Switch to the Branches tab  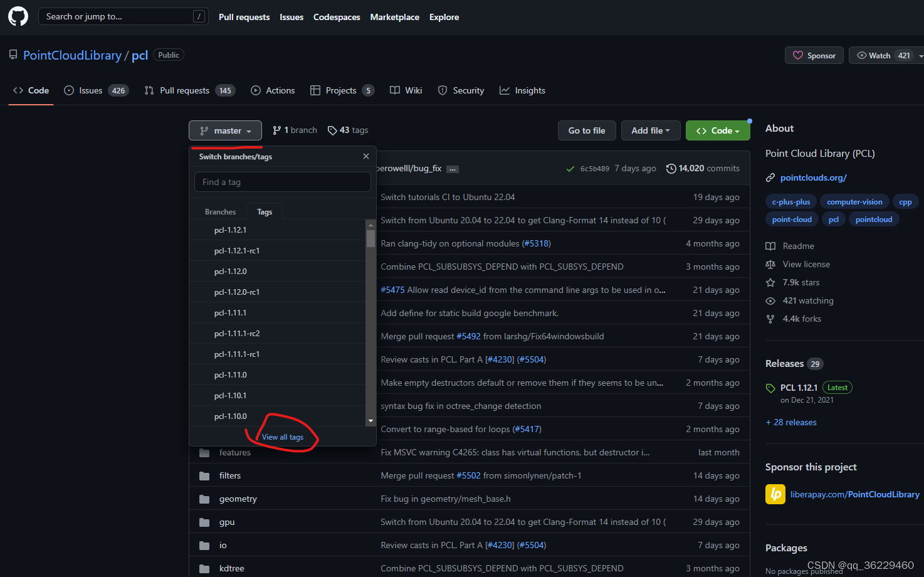220,212
